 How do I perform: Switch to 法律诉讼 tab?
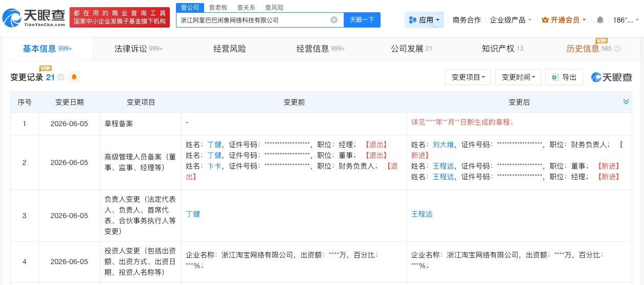(138, 49)
